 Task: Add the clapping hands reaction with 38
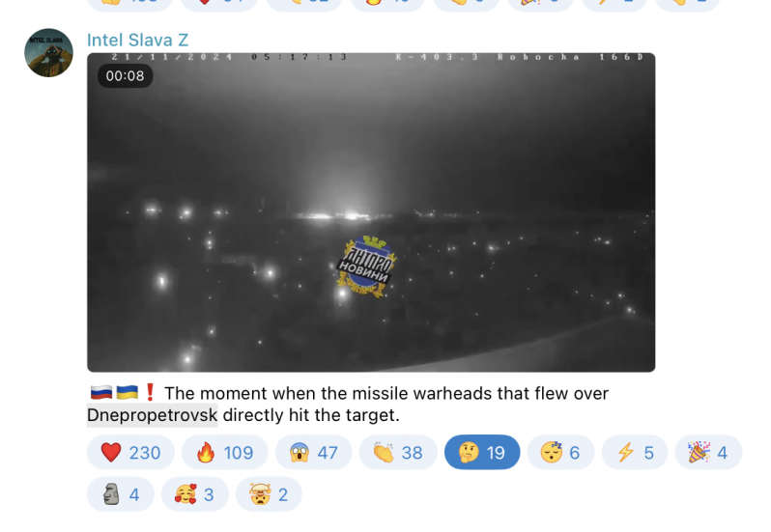[x=398, y=452]
